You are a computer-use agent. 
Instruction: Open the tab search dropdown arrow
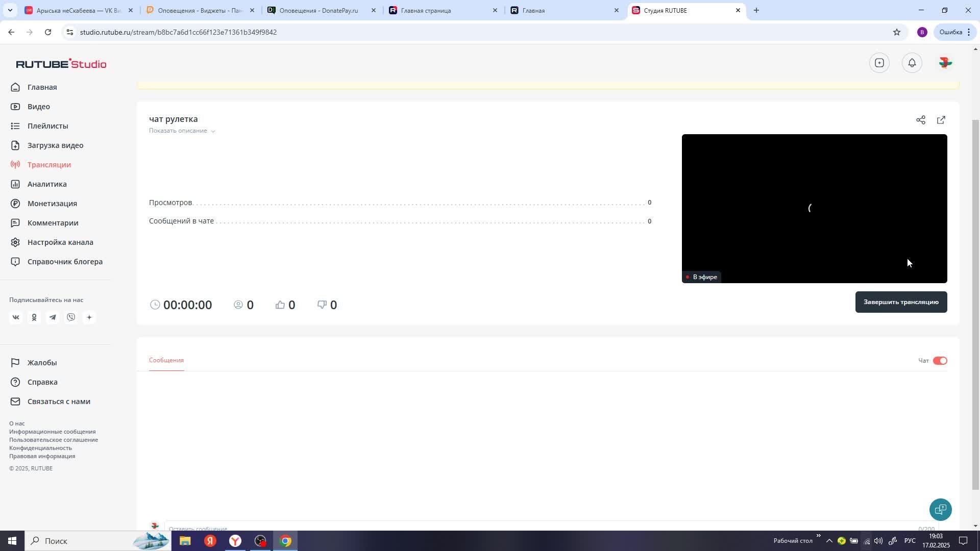pos(10,10)
